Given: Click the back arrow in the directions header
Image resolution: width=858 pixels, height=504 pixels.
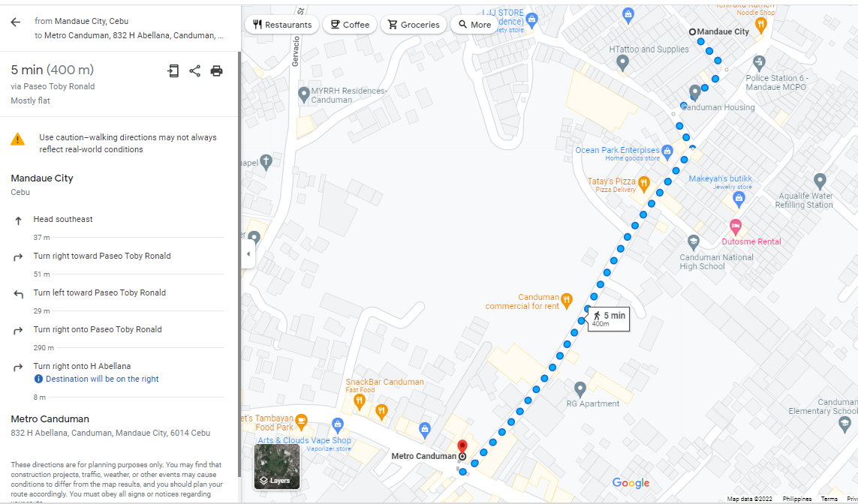Looking at the screenshot, I should pos(15,22).
